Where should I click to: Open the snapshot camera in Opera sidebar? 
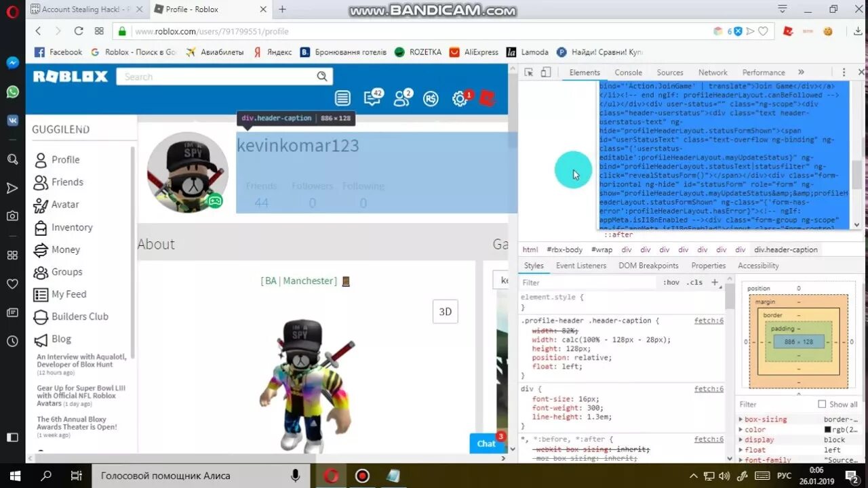[12, 216]
